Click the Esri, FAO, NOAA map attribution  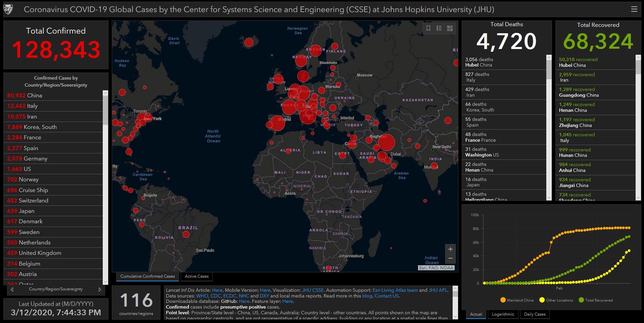coord(436,268)
